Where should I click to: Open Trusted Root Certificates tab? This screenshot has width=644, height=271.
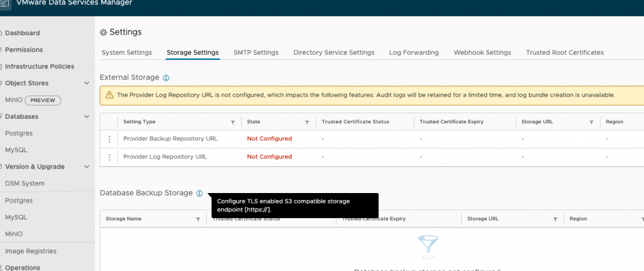tap(565, 53)
